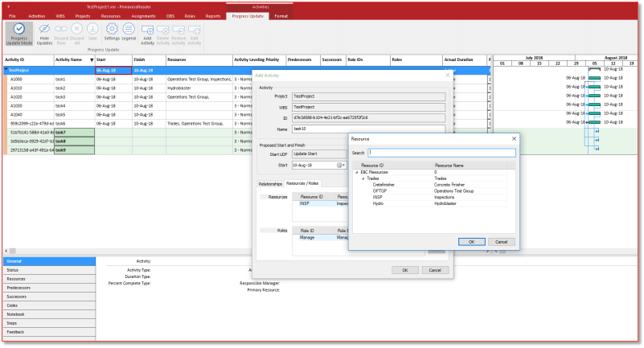Click TestProject start date 06-Aug-18 cell
The width and height of the screenshot is (644, 348).
coord(113,70)
